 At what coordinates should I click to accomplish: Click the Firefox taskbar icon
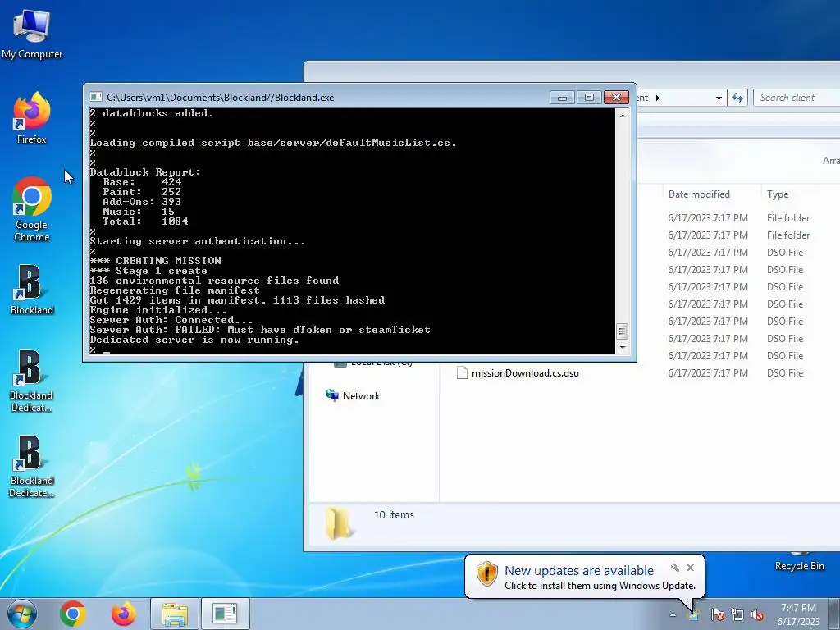click(x=124, y=614)
